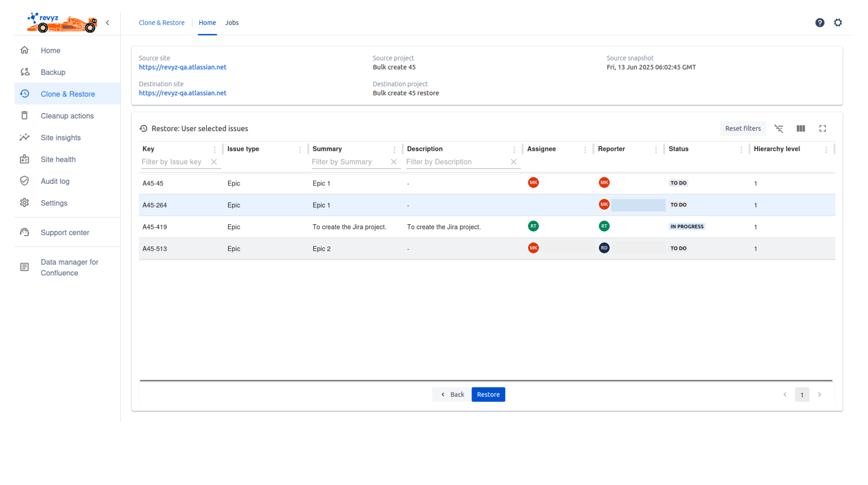The image size is (868, 485).
Task: Open the Status column options menu
Action: pos(741,150)
